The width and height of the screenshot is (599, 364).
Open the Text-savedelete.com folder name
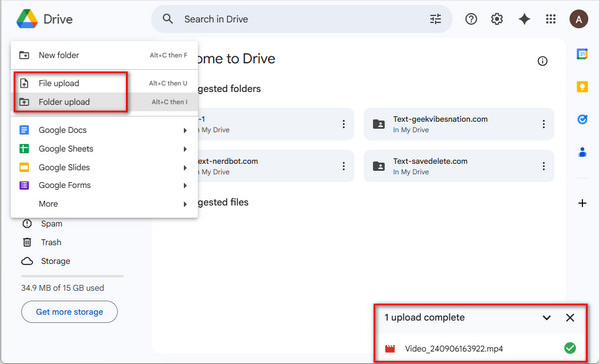pyautogui.click(x=430, y=161)
